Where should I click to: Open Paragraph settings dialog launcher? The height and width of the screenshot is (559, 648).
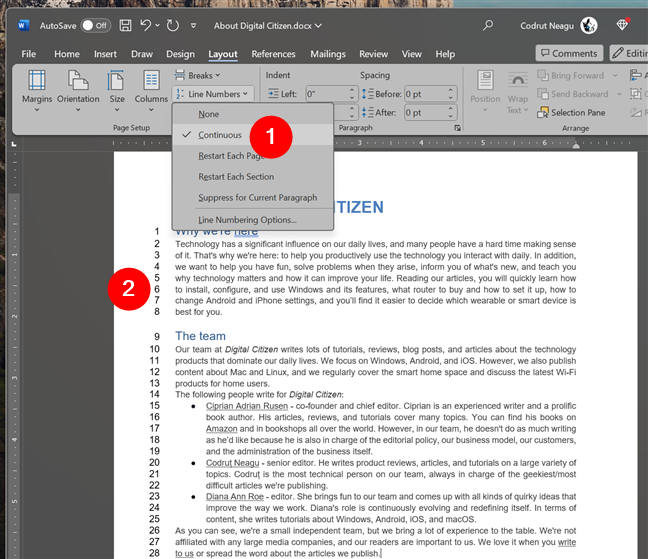pyautogui.click(x=457, y=128)
